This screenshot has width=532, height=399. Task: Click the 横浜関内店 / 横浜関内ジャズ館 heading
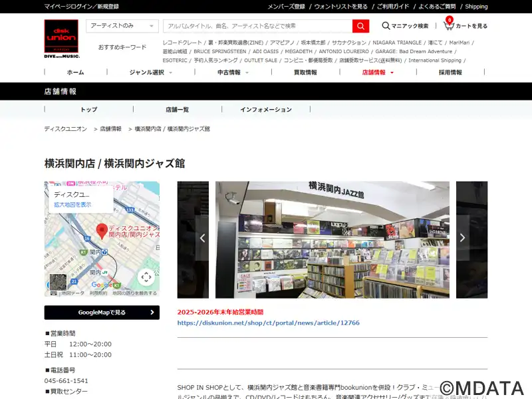coord(114,164)
